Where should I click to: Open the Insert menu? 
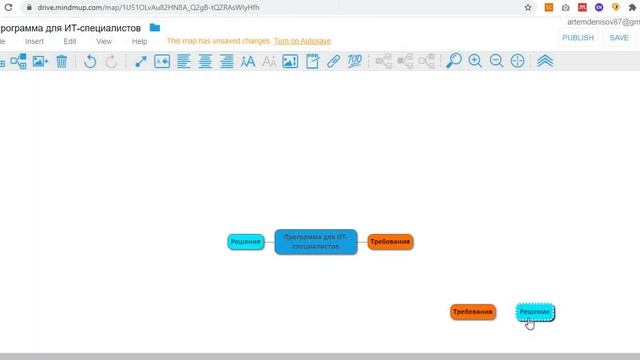point(34,41)
